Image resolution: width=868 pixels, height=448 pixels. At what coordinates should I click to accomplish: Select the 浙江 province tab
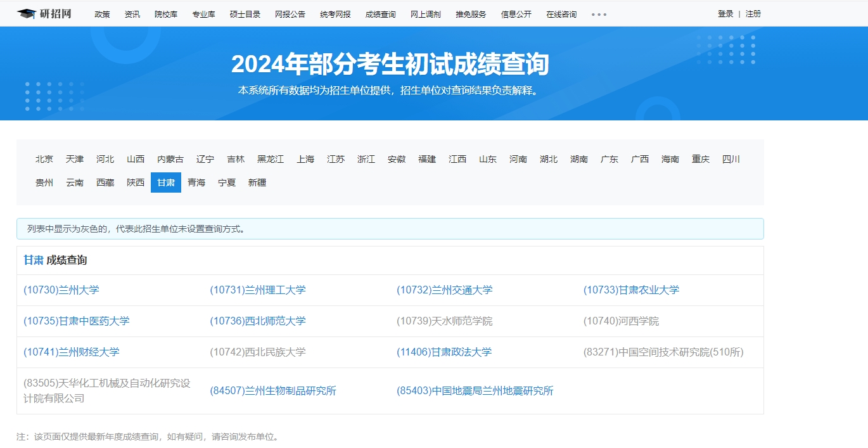click(x=366, y=159)
